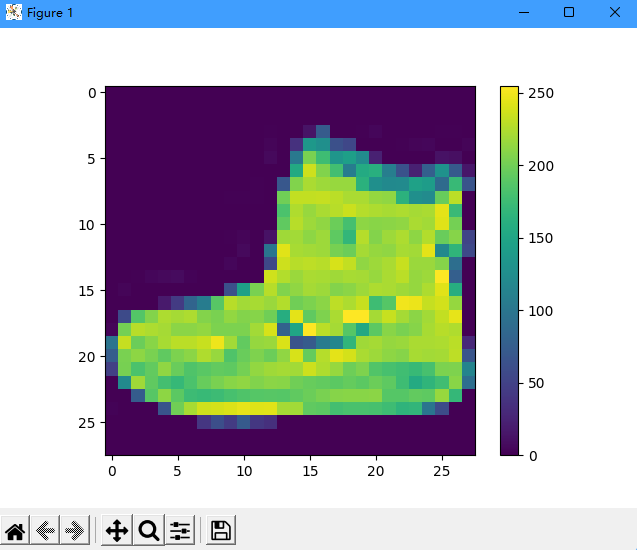Click the colorbar tick label 150
Image resolution: width=637 pixels, height=550 pixels.
pos(541,238)
